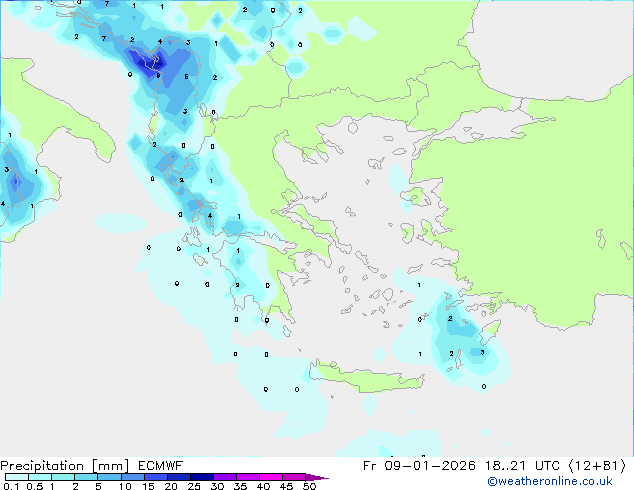The width and height of the screenshot is (634, 490).
Task: Click the legend value label '20'
Action: [x=171, y=486]
